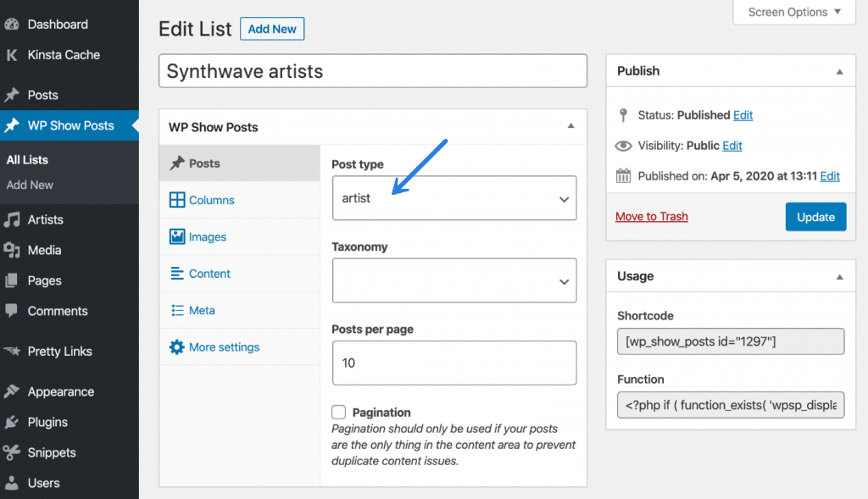Screen dimensions: 868x499
Task: Click the status key icon in Publish box
Action: (623, 115)
